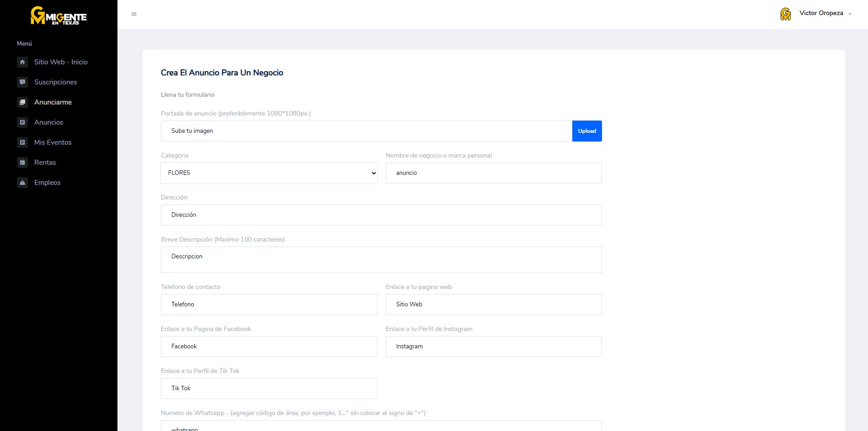The image size is (868, 431).
Task: Click the icon next to Anunciarme
Action: [x=22, y=102]
